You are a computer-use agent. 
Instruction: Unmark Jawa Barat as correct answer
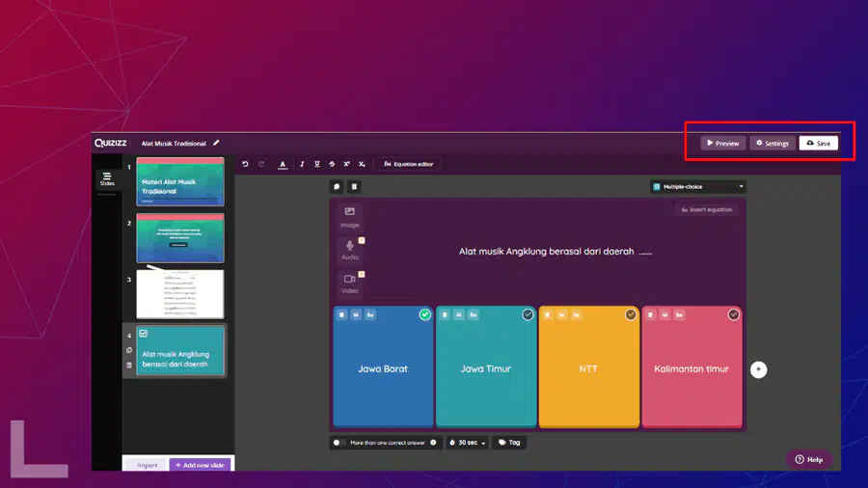424,314
